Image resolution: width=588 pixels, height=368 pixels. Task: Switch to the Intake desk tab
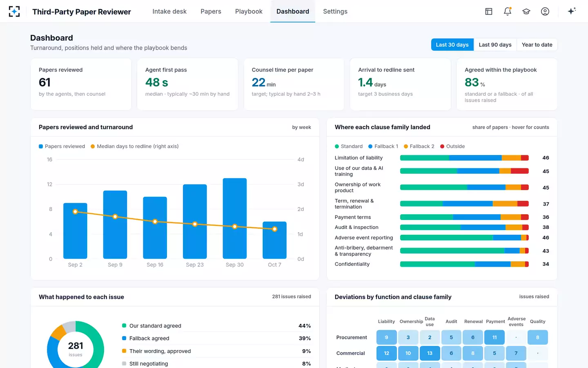pyautogui.click(x=169, y=11)
